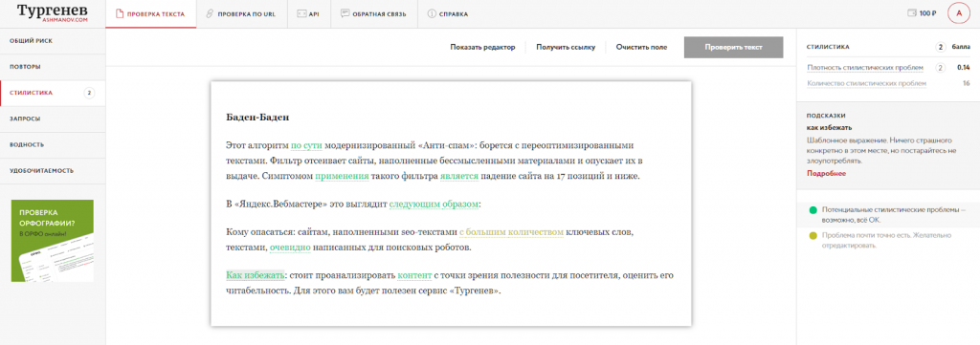The height and width of the screenshot is (345, 980).
Task: Click Получить ссылку
Action: [x=566, y=47]
